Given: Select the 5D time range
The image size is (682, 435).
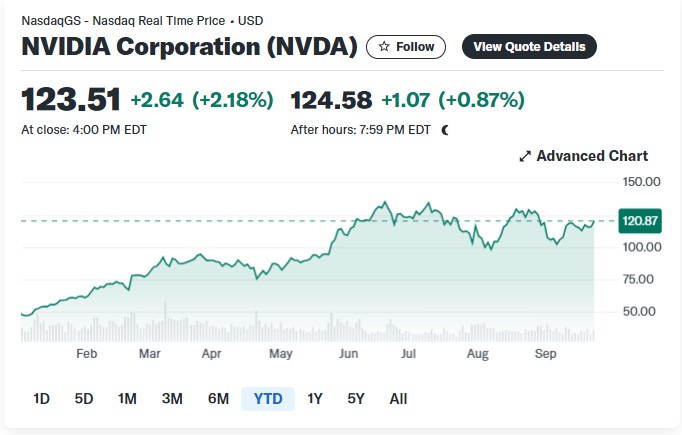Looking at the screenshot, I should pos(84,399).
